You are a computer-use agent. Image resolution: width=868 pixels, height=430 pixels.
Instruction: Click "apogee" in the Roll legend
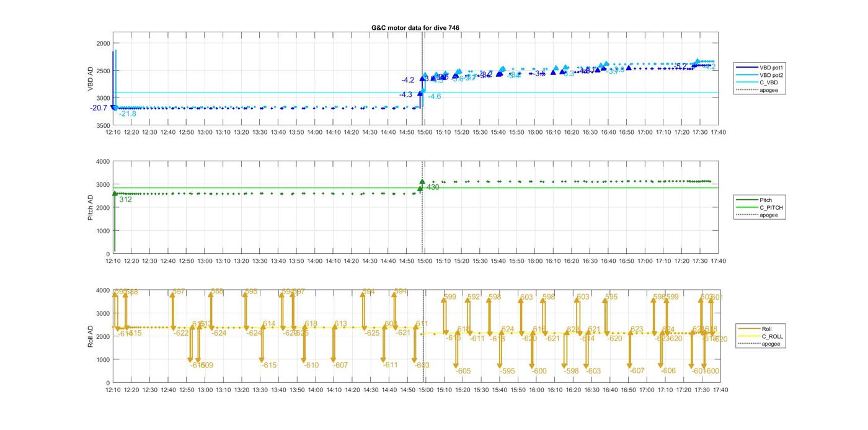point(771,344)
